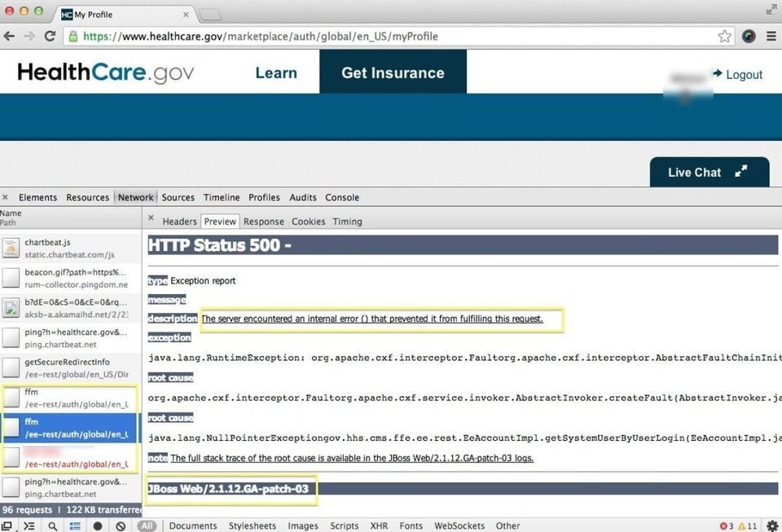782x532 pixels.
Task: Click the "122 KB transferred" status text
Action: 103,510
